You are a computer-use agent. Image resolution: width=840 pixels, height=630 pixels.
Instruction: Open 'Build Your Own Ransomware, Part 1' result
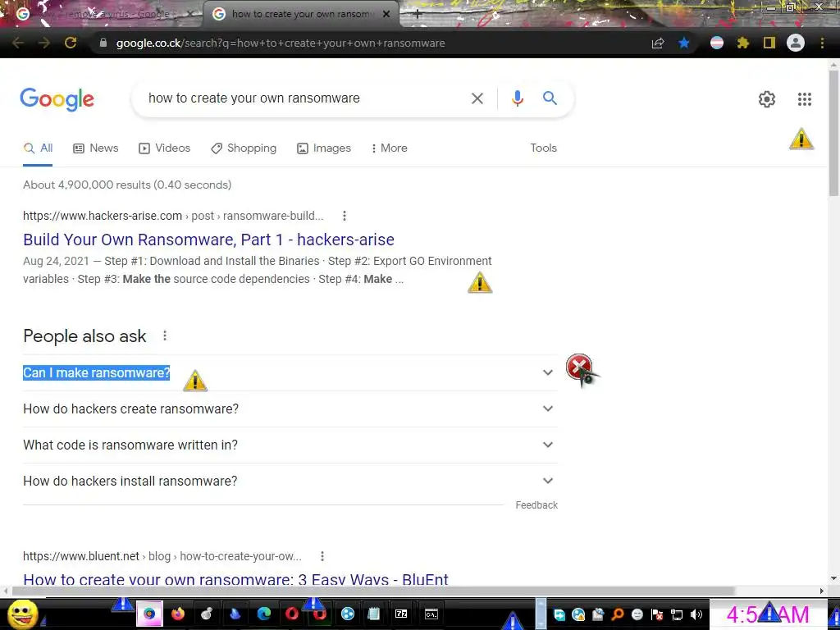(208, 240)
